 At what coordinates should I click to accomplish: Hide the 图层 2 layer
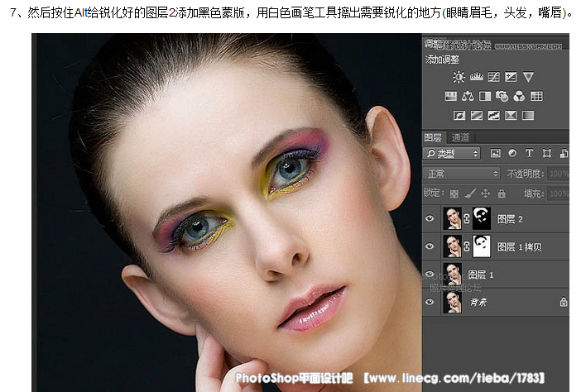[x=430, y=218]
